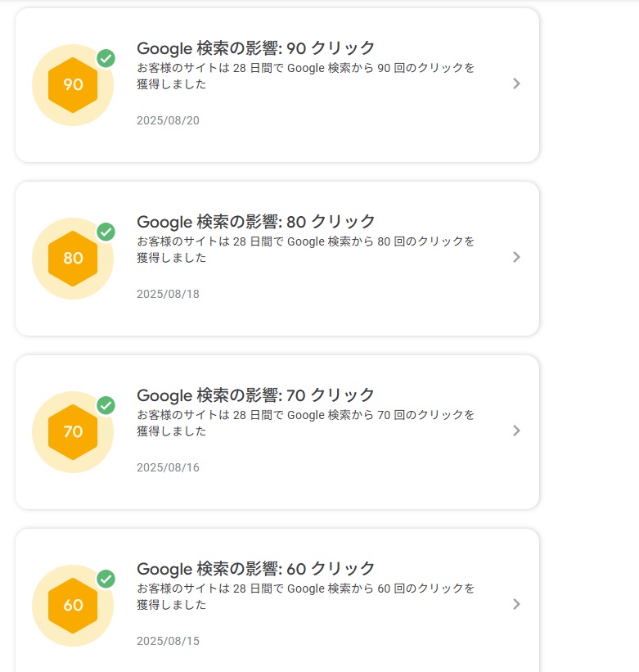Click the 2025/08/18 date label

click(x=168, y=294)
